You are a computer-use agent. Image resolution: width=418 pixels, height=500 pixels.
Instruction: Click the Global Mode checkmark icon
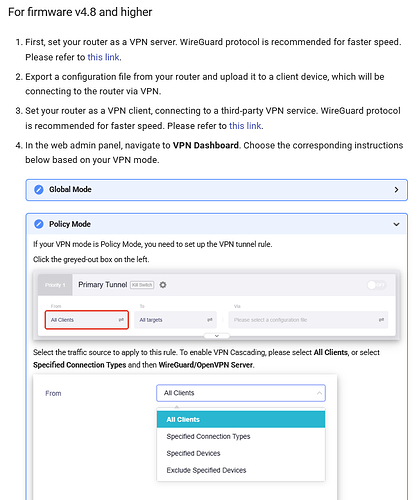(x=39, y=190)
